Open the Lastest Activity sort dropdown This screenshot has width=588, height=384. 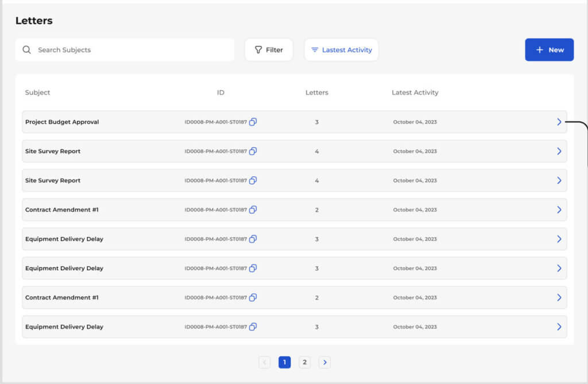341,50
